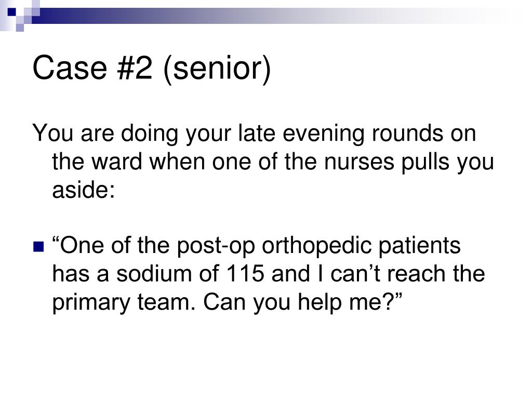532x399 pixels.
Task: Click the slide title 'Case #2 (senior)'
Action: [x=152, y=69]
